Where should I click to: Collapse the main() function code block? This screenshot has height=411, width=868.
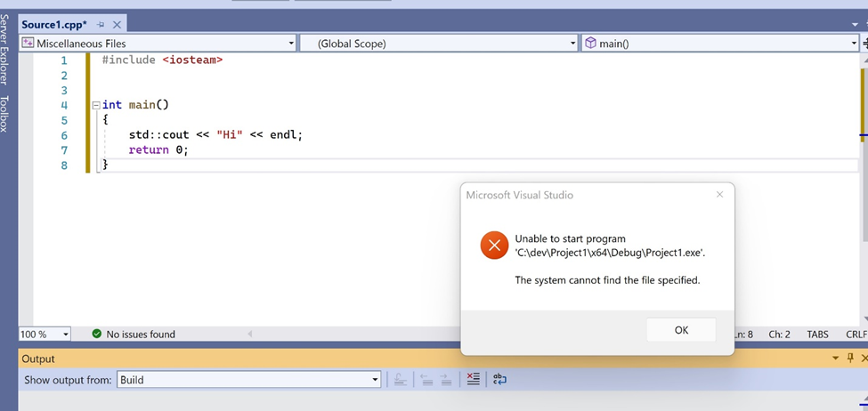[96, 105]
